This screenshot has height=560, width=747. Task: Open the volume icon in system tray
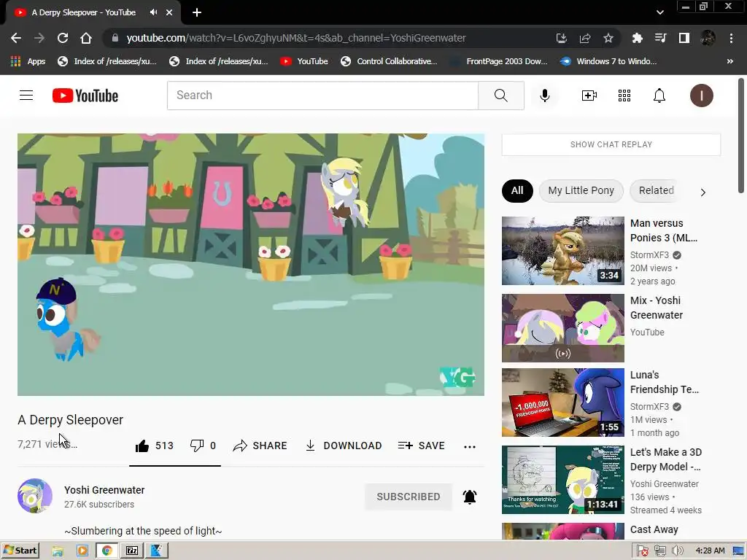coord(676,551)
